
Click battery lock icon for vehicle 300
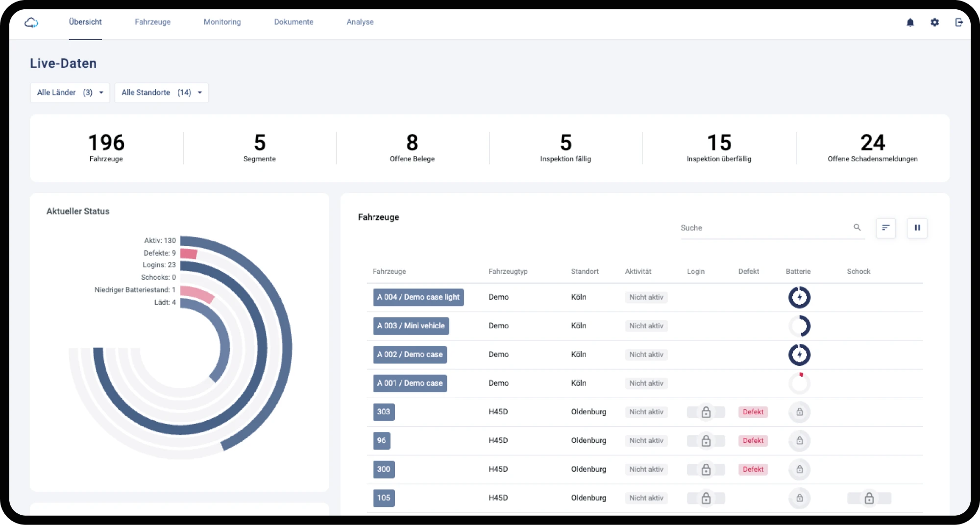coord(799,469)
